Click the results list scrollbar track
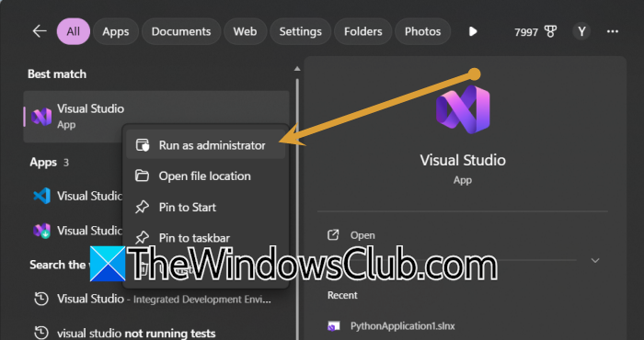The width and height of the screenshot is (644, 340). [x=297, y=210]
